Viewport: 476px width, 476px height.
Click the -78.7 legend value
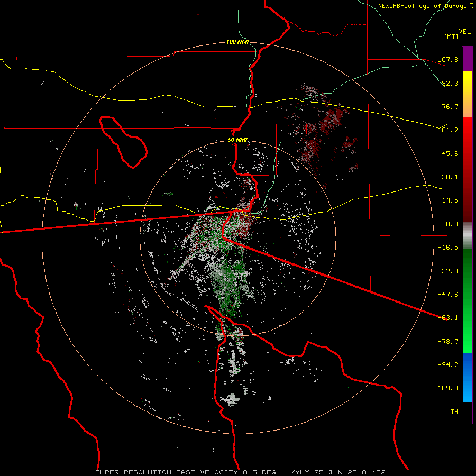(x=448, y=342)
